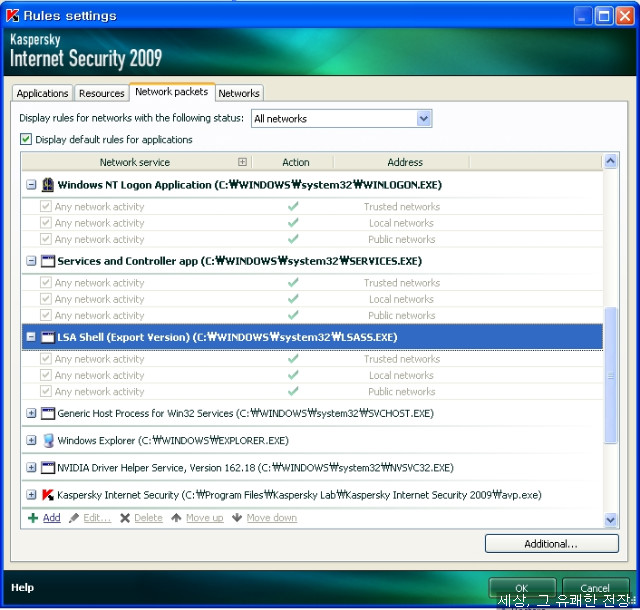The image size is (640, 610).
Task: Switch to the Applications tab
Action: [x=42, y=94]
